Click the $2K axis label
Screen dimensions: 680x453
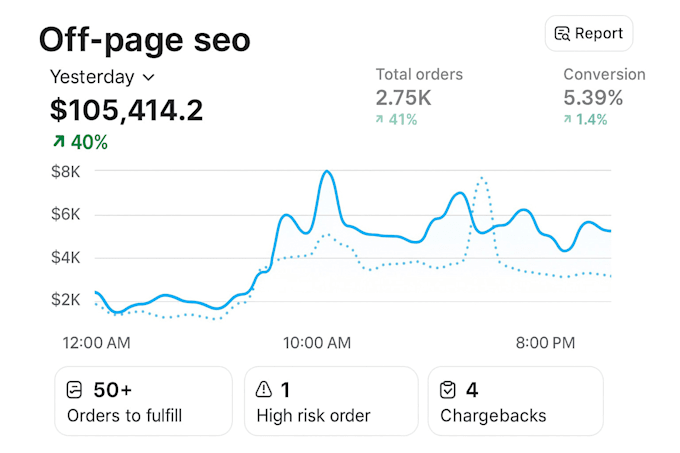[65, 300]
